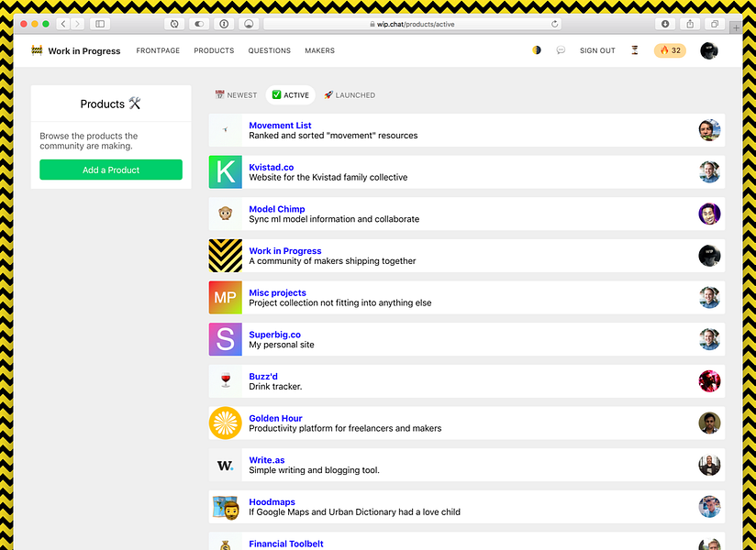Click the hourglass icon in header
756x550 pixels.
(635, 50)
